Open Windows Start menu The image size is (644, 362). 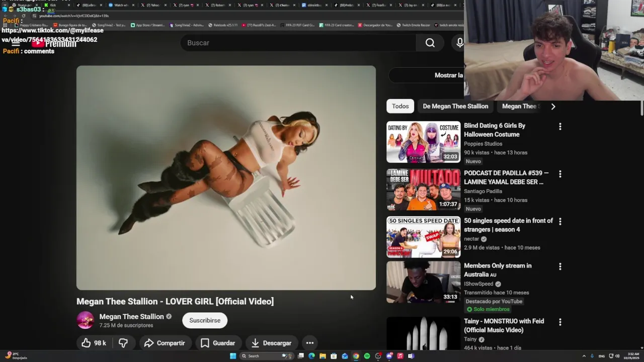click(233, 356)
